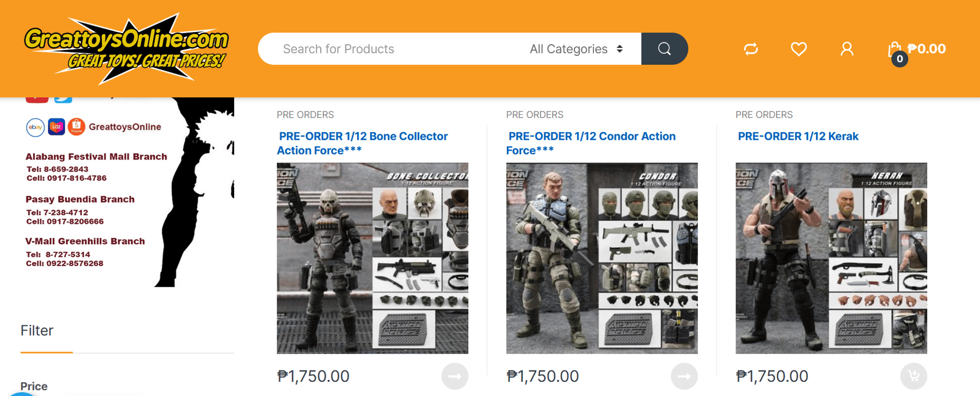The width and height of the screenshot is (980, 396).
Task: Open the wishlist heart icon
Action: (x=798, y=49)
